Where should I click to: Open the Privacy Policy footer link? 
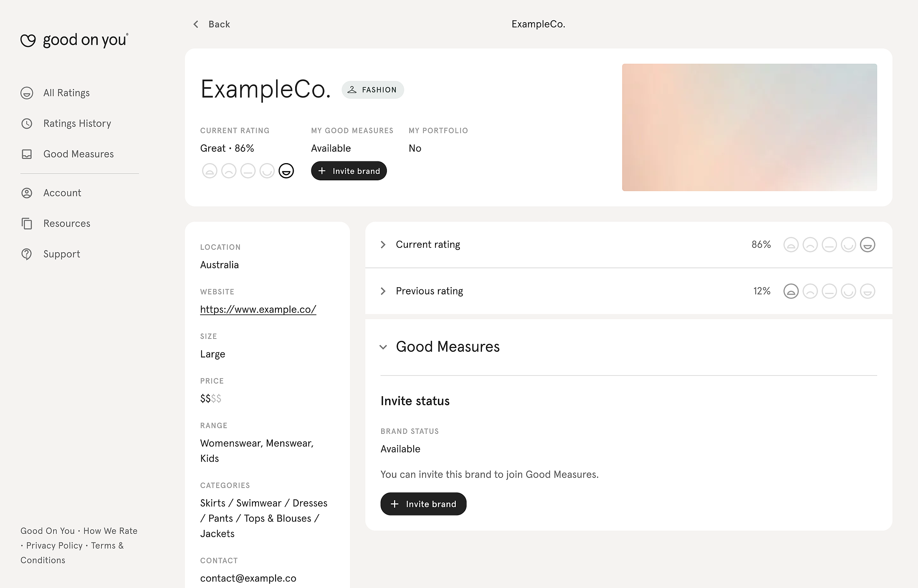(x=54, y=546)
